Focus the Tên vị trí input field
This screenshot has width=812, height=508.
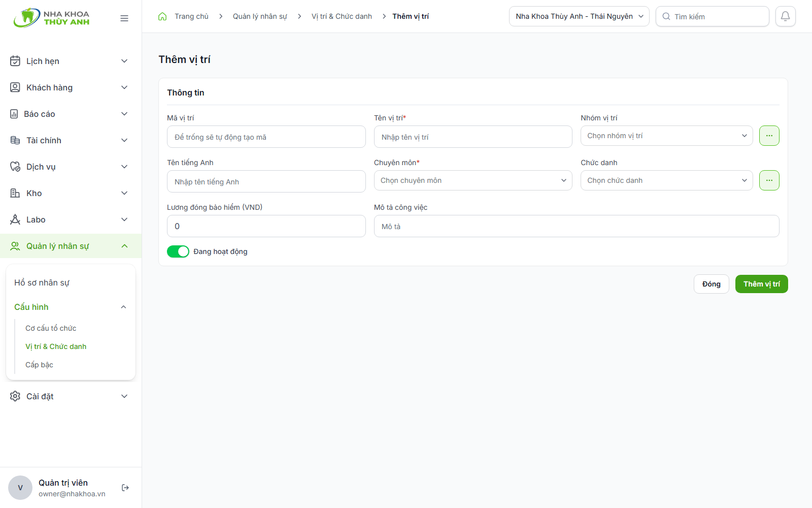[x=473, y=137]
